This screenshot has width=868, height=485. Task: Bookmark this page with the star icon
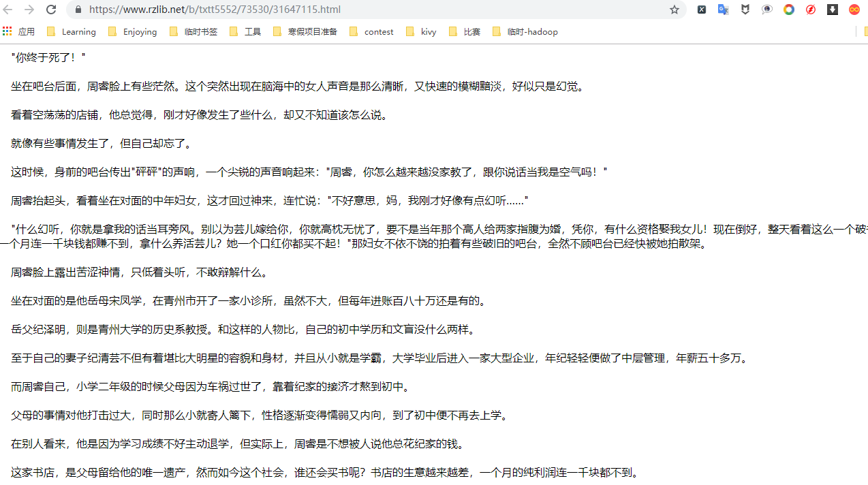(674, 10)
